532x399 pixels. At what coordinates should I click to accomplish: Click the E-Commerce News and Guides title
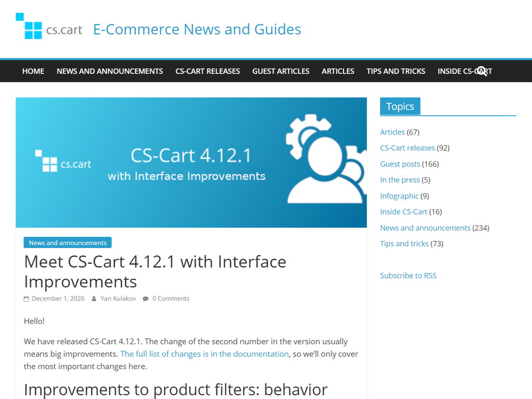click(x=197, y=29)
